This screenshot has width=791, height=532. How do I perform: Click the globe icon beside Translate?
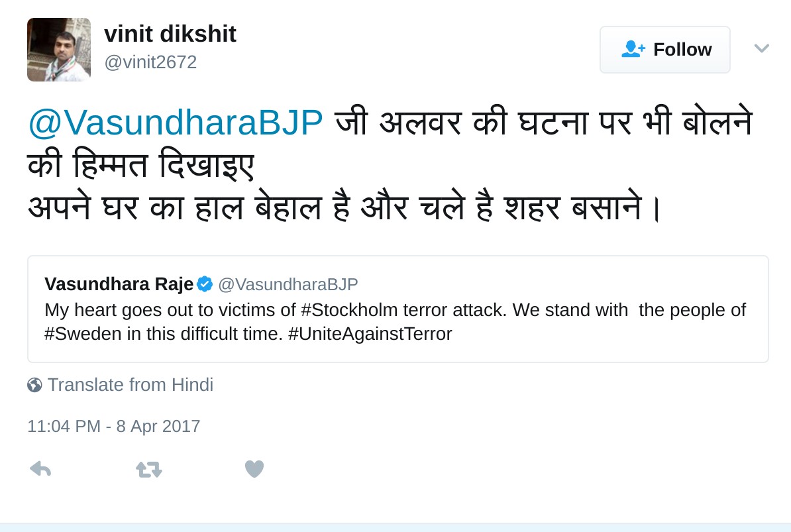[34, 385]
